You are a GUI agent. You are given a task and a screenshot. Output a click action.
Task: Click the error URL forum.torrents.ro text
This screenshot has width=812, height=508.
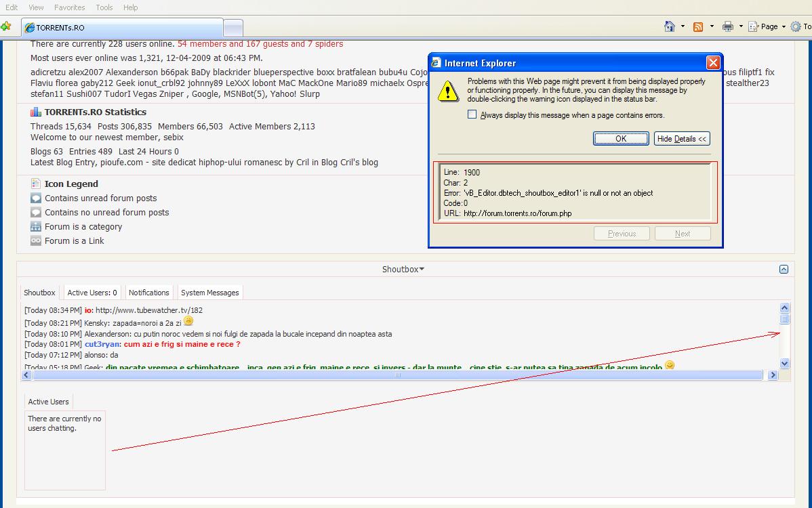[517, 213]
